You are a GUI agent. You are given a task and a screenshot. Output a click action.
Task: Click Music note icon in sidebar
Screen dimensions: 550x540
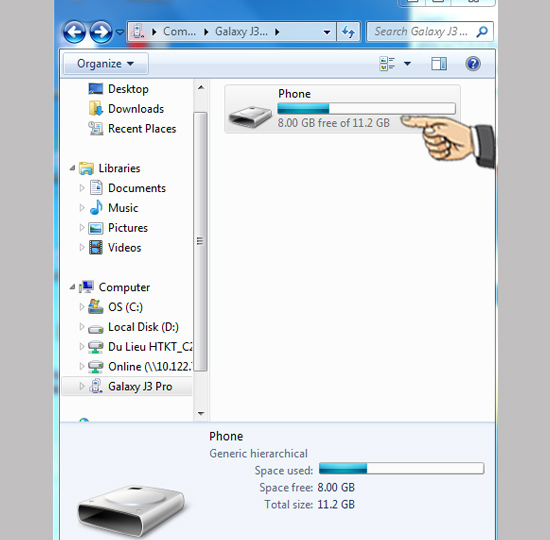tap(96, 208)
